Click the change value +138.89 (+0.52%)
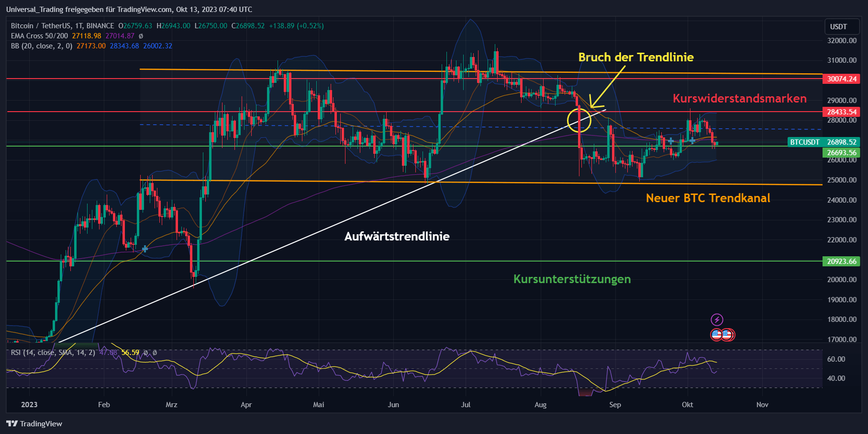This screenshot has width=868, height=434. (x=297, y=26)
